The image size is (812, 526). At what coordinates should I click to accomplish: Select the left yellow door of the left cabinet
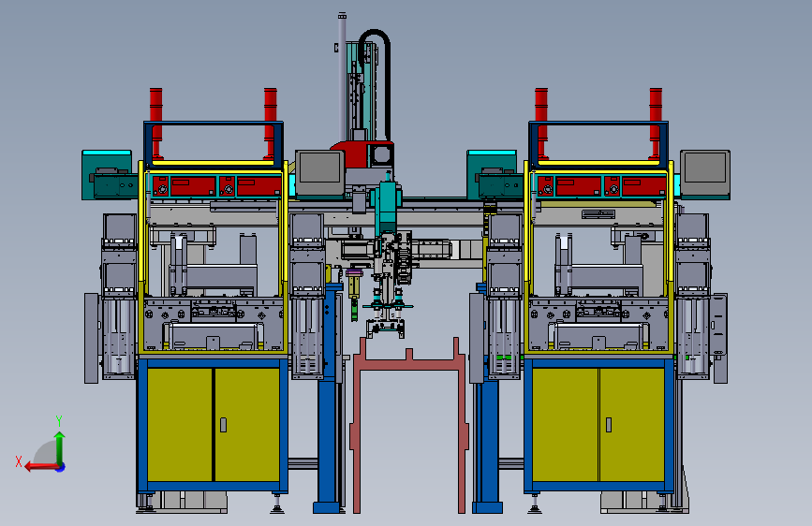[x=179, y=425]
